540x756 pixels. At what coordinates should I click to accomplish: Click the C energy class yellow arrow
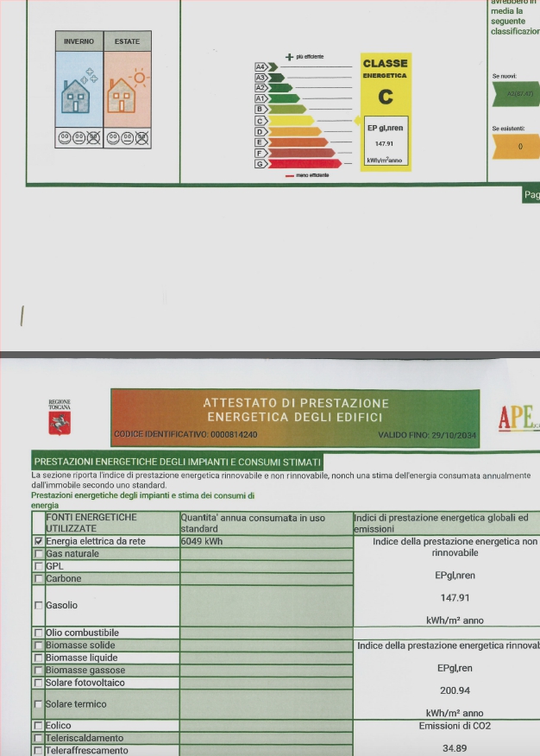(291, 121)
